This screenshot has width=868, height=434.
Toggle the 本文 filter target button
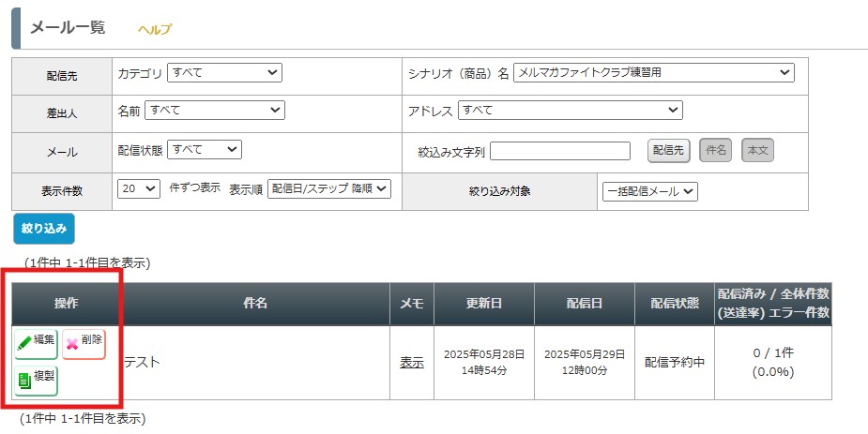(757, 150)
